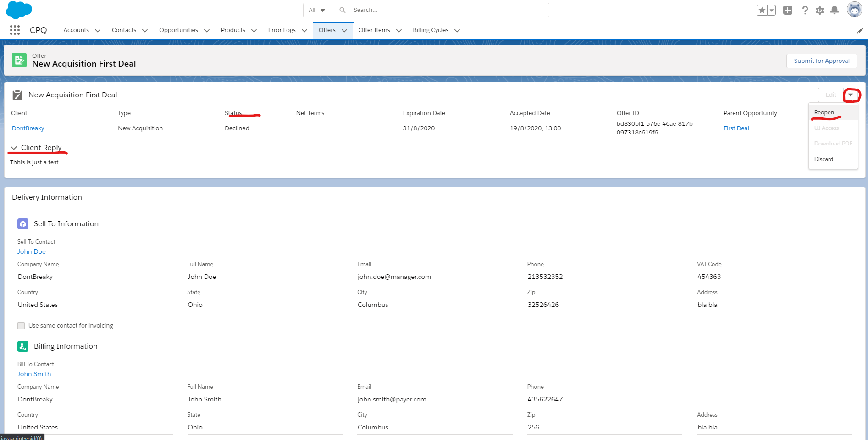Click the Billing Full Name field John Smith
This screenshot has width=868, height=440.
pos(265,400)
